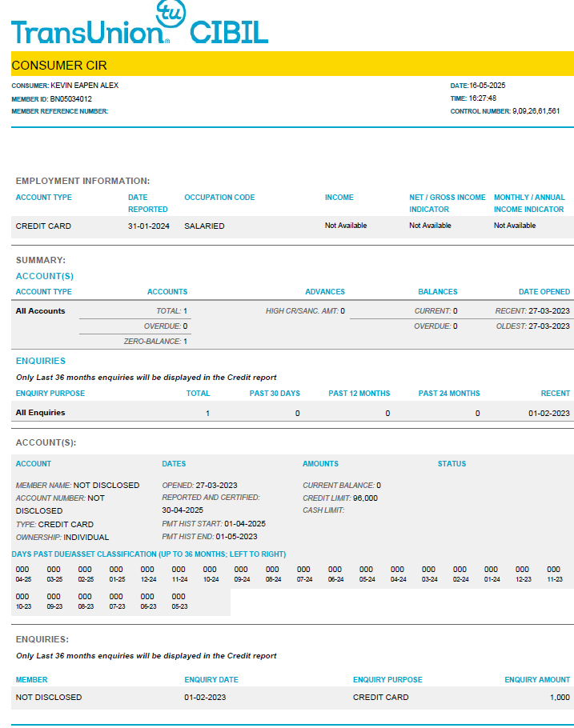Click the credit limit value 96,000
The image size is (574, 728).
(x=365, y=498)
